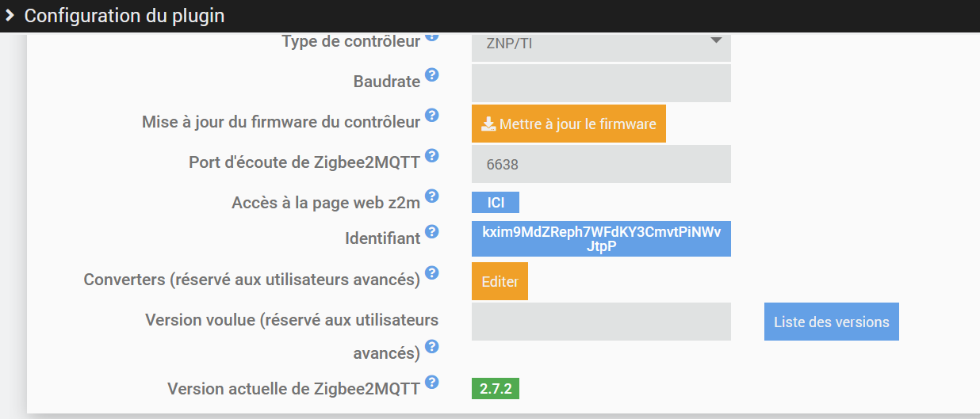Click help icon for Port d'écoute de Zigbee2MQTT
This screenshot has width=980, height=419.
click(x=431, y=155)
